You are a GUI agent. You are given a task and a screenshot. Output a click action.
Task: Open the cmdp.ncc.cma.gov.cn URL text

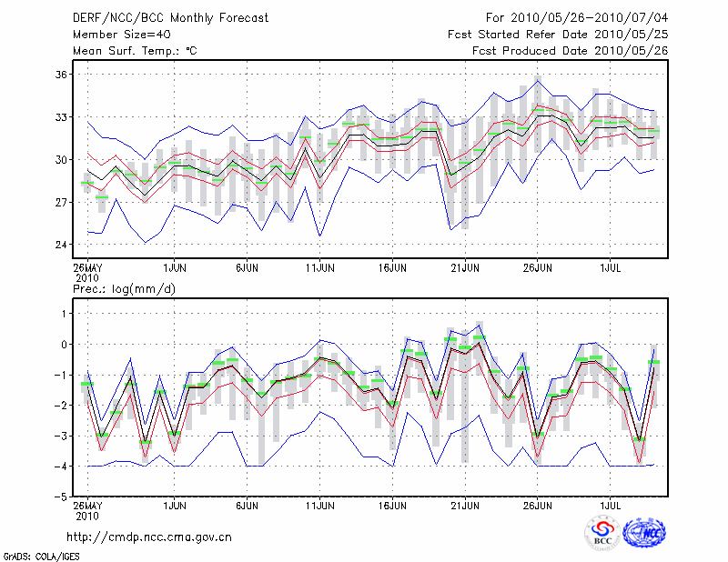149,537
